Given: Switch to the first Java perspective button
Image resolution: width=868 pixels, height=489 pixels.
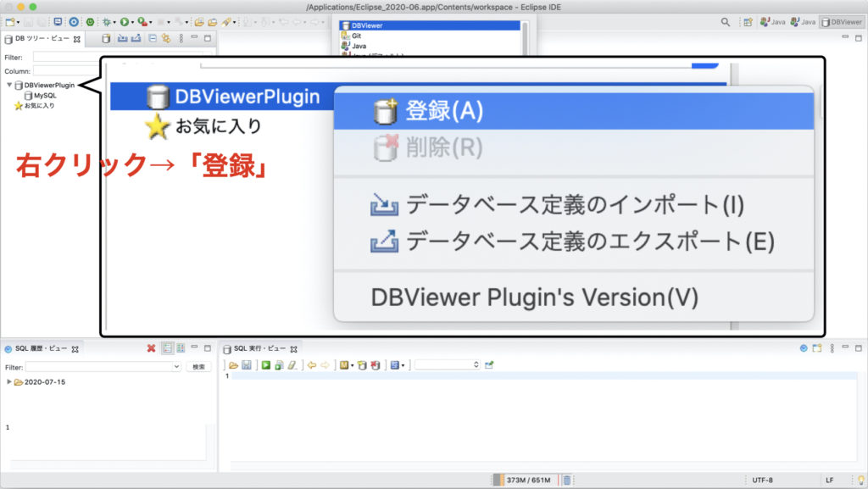Looking at the screenshot, I should coord(773,22).
